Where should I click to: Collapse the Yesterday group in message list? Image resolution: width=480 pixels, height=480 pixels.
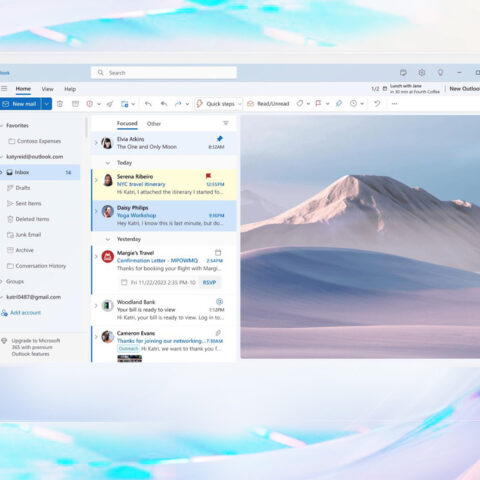coord(108,239)
